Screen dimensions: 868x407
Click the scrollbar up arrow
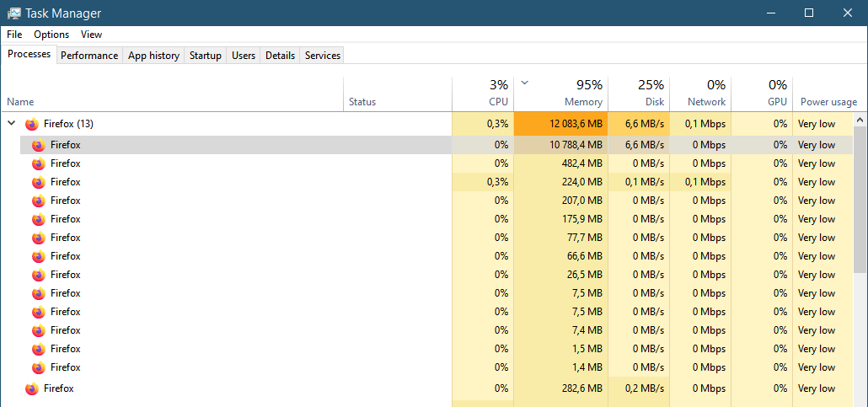[860, 119]
